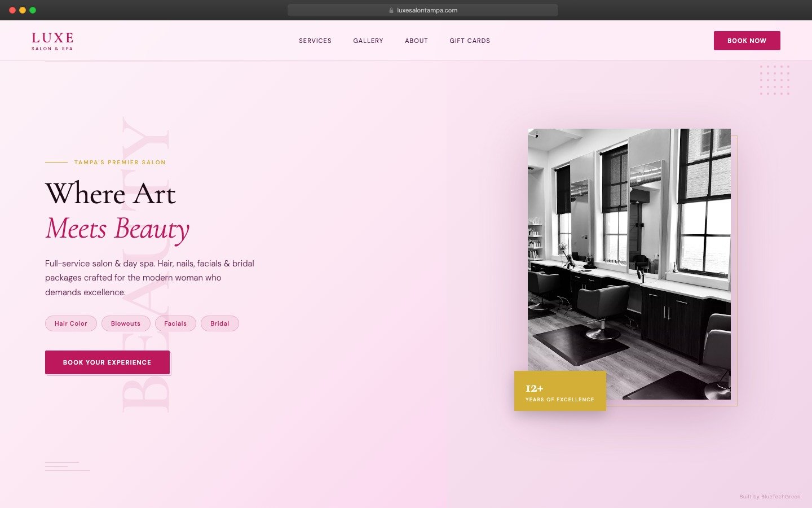Click the Tampa's Premier Salon tagline
This screenshot has width=812, height=508.
[x=120, y=162]
